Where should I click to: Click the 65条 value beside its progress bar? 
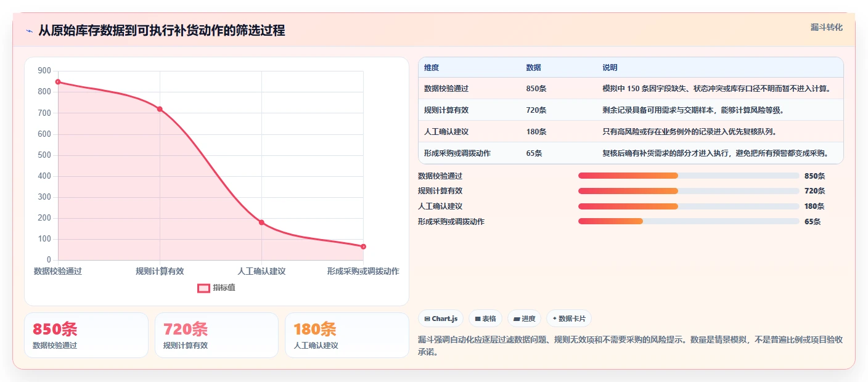tap(813, 221)
